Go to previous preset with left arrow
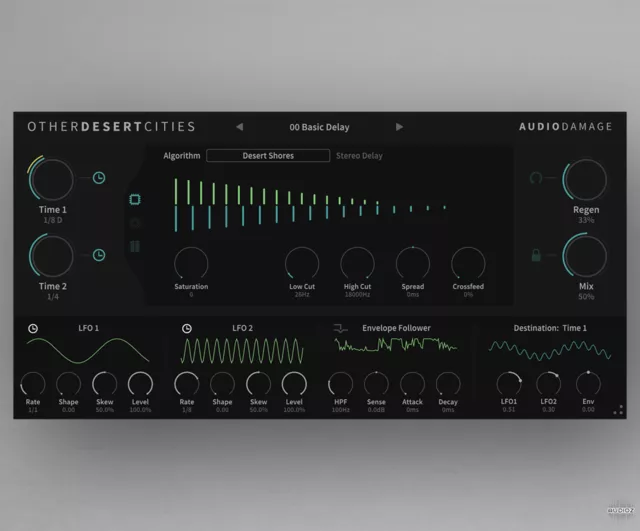640x531 pixels. 239,127
